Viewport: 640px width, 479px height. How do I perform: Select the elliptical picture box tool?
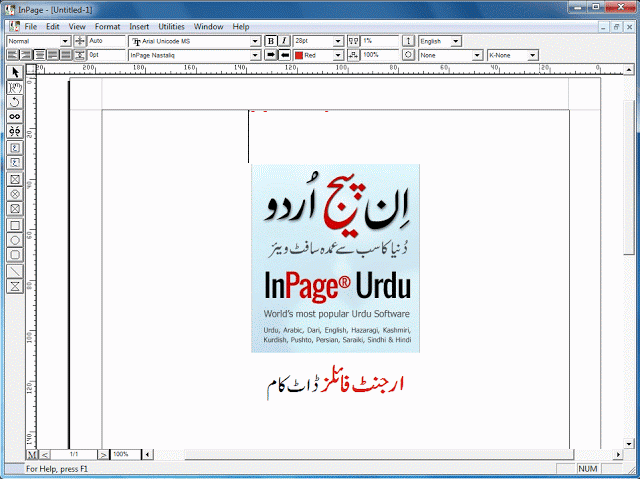15,194
